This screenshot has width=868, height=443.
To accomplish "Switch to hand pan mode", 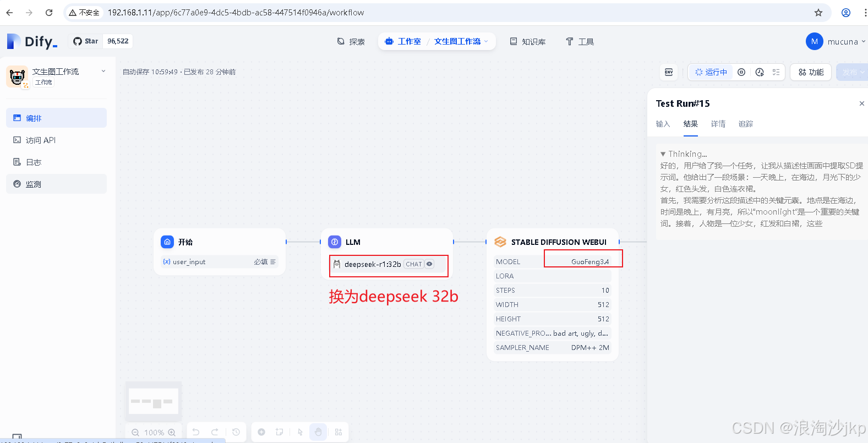I will (x=318, y=432).
